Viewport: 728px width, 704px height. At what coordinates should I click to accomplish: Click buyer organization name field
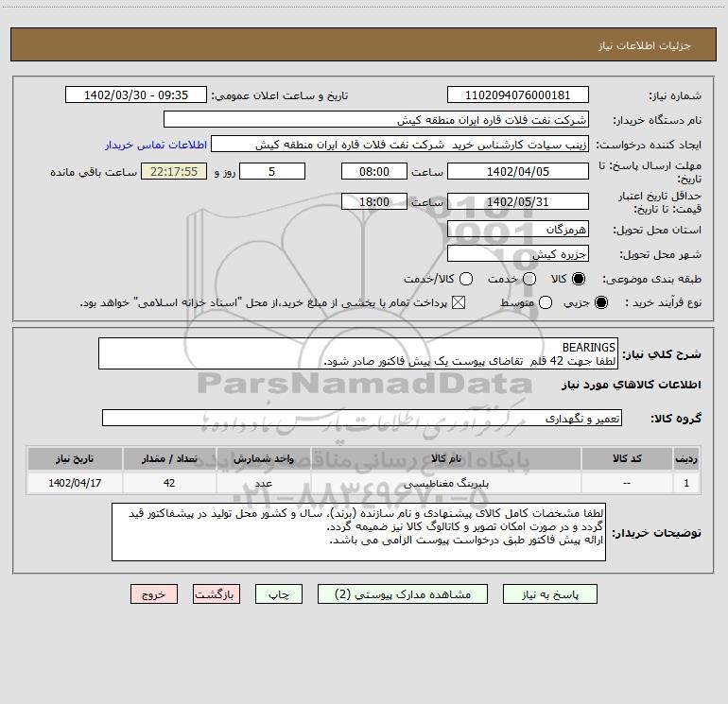point(376,120)
